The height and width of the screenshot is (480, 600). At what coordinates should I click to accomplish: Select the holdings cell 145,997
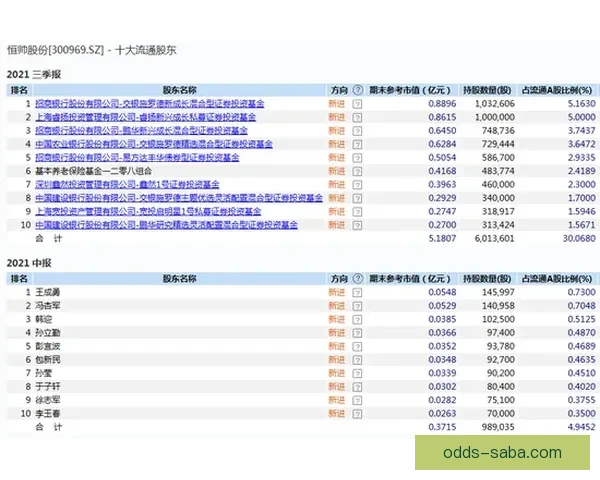coord(498,292)
